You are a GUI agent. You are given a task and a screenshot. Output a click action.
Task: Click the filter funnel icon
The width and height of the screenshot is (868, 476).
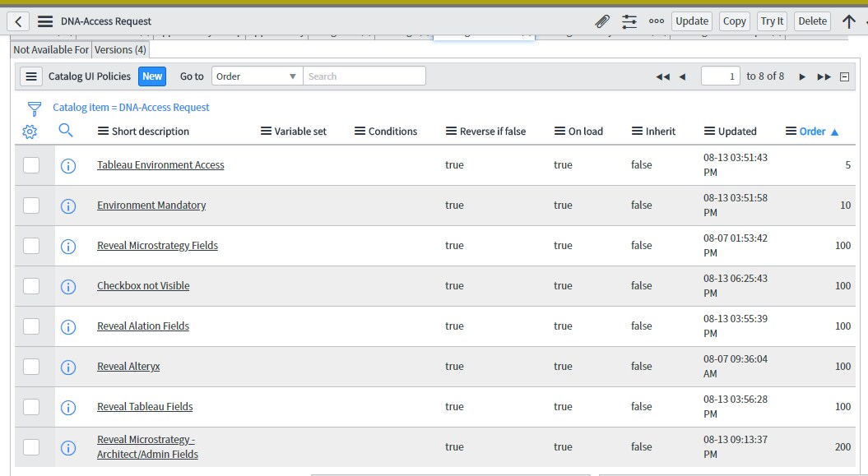pos(35,109)
